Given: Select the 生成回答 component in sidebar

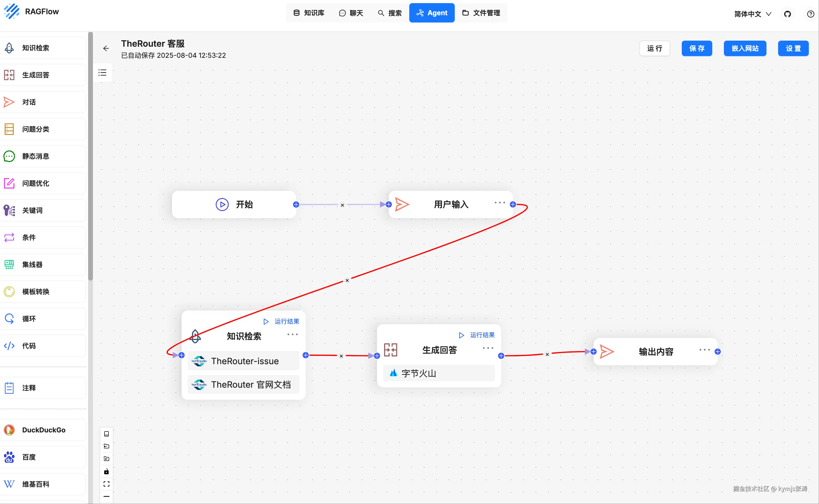Looking at the screenshot, I should coord(43,75).
